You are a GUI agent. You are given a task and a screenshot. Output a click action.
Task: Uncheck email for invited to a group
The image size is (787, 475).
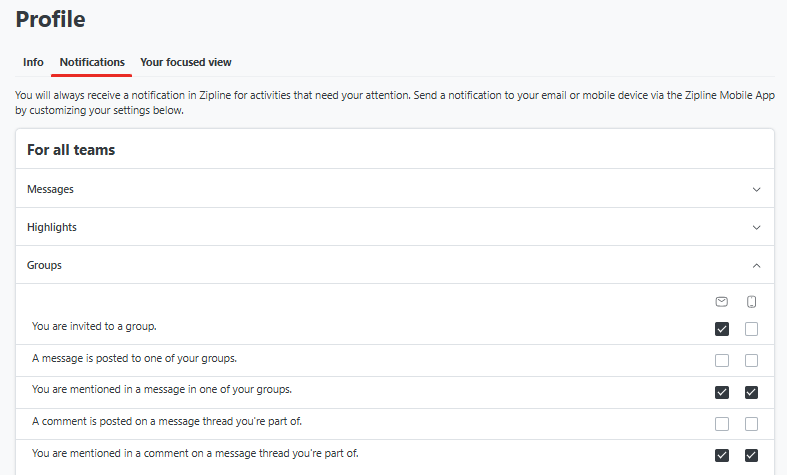tap(722, 329)
